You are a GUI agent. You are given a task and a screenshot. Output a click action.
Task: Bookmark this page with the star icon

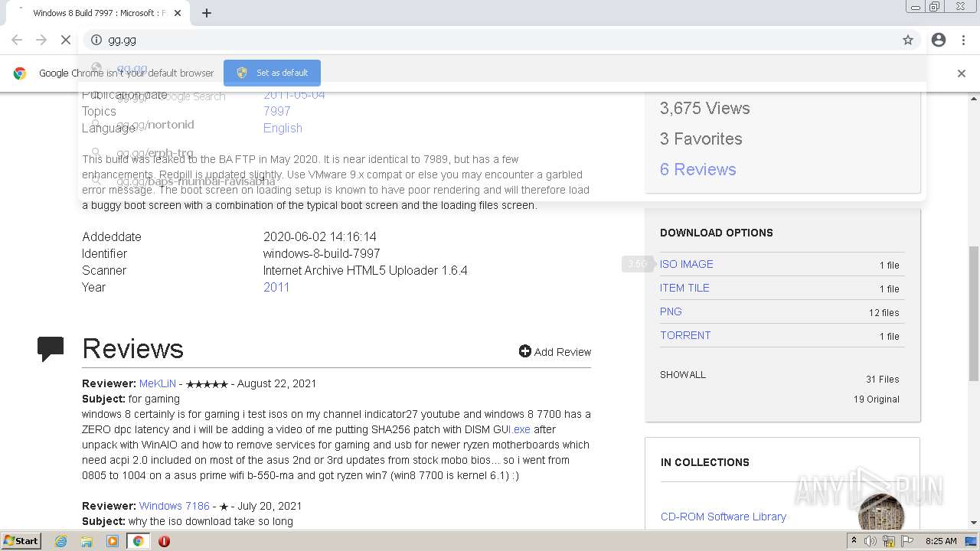point(908,40)
